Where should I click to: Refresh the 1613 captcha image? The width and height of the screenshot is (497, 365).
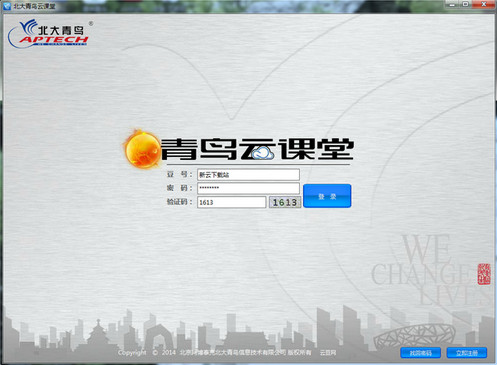[x=285, y=202]
